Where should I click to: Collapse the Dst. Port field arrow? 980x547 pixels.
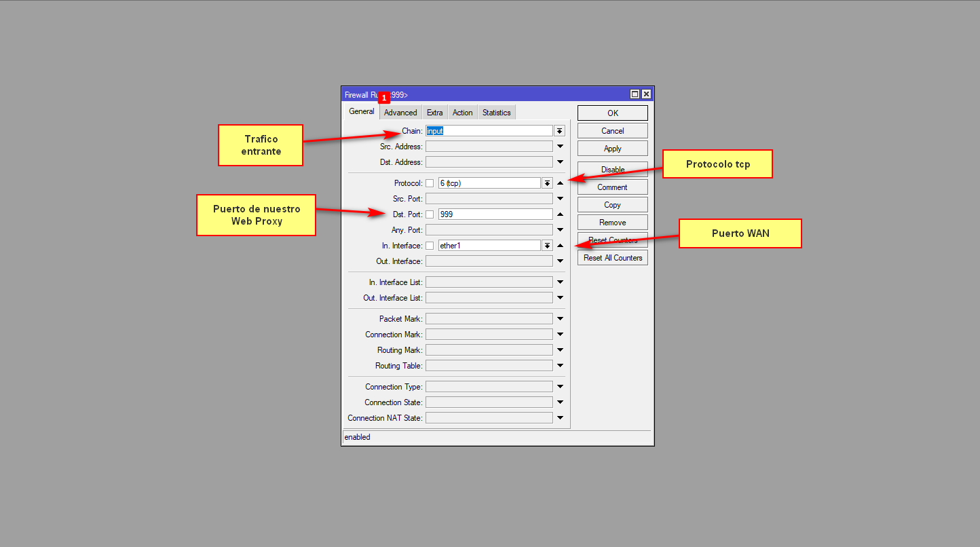click(x=560, y=214)
